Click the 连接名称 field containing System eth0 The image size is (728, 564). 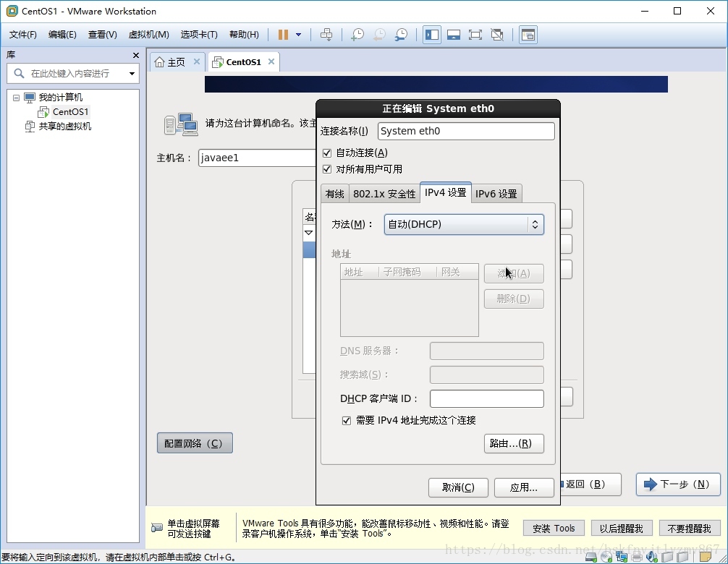click(x=466, y=132)
